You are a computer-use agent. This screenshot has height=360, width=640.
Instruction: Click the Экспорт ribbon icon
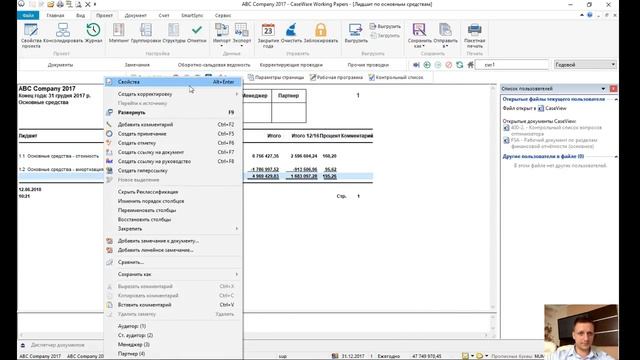242,31
